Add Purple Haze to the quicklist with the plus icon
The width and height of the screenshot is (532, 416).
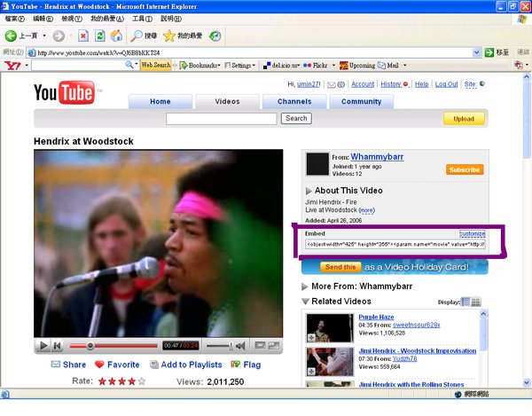311,337
